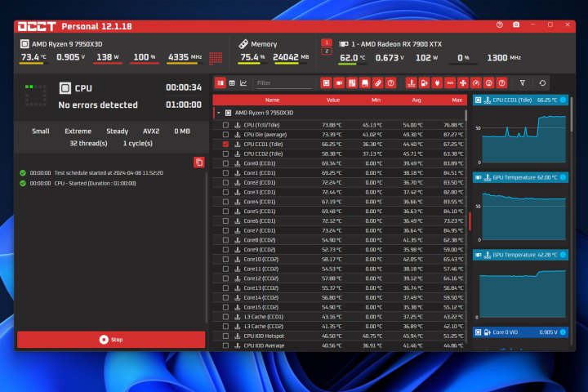Open info on Core 0 VID graph

click(563, 332)
